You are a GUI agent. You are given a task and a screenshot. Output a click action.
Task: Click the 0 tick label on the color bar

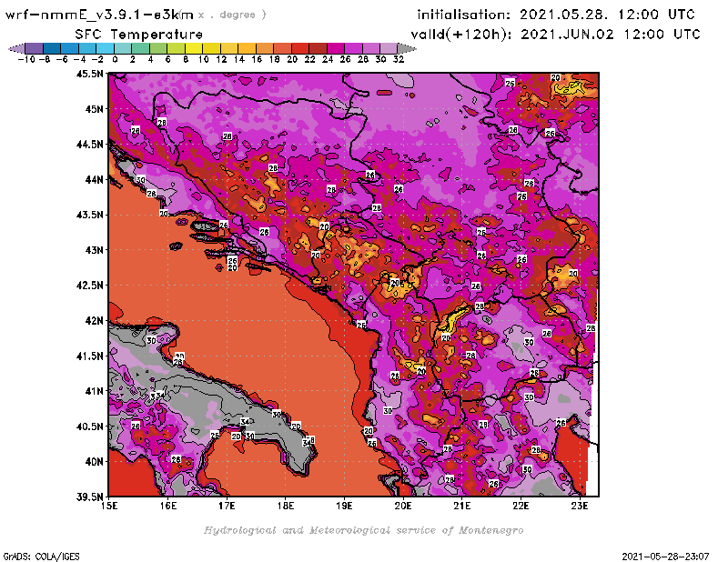tap(115, 59)
